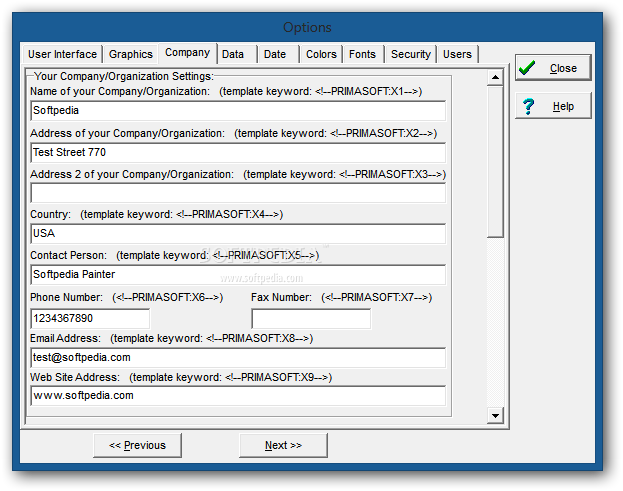Click the 'Contact Person:' label text
623x491 pixels.
[68, 255]
